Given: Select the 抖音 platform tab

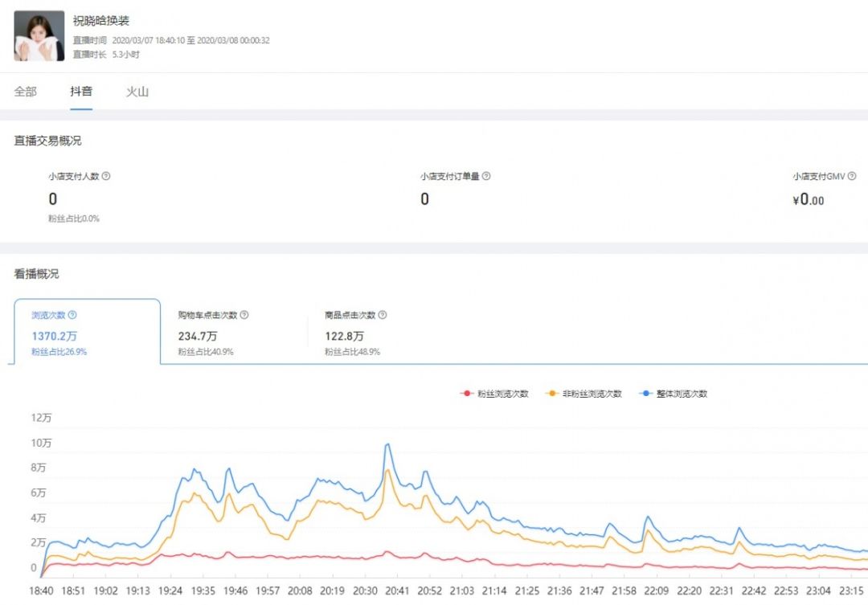Looking at the screenshot, I should click(x=81, y=92).
